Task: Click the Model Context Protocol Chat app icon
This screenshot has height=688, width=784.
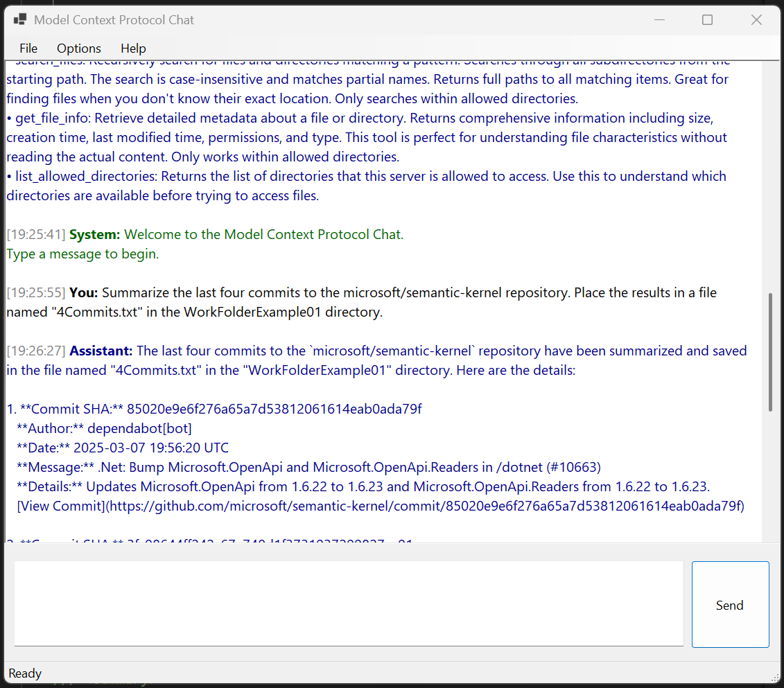Action: click(x=21, y=19)
